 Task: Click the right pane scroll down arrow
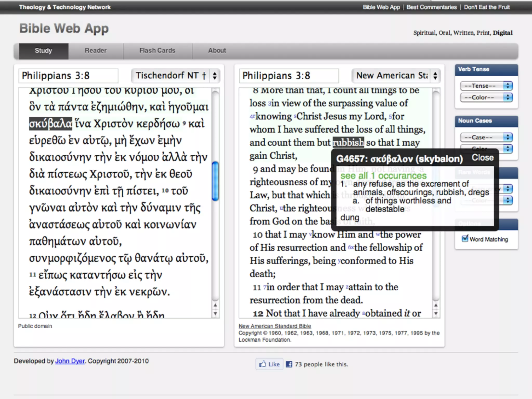coord(436,314)
